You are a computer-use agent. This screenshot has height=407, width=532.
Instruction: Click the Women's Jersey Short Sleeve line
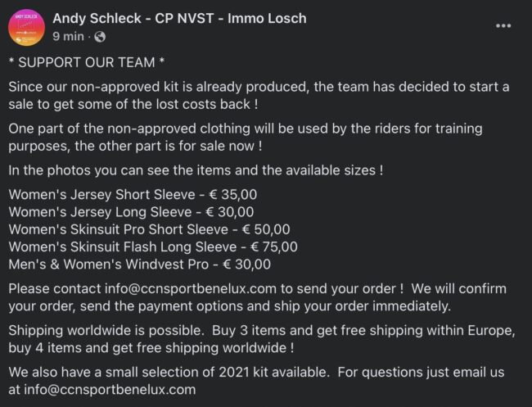point(133,195)
